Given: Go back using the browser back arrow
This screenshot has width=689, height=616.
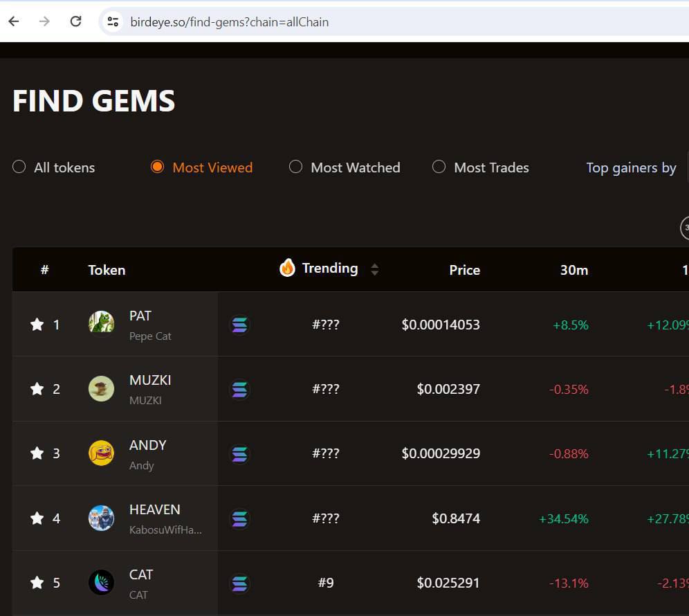Looking at the screenshot, I should point(14,21).
